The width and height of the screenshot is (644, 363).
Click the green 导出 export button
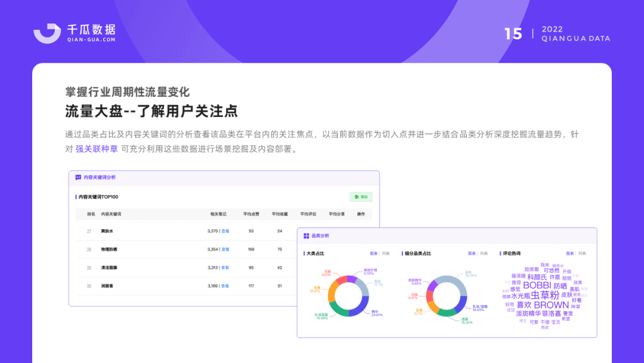(361, 196)
